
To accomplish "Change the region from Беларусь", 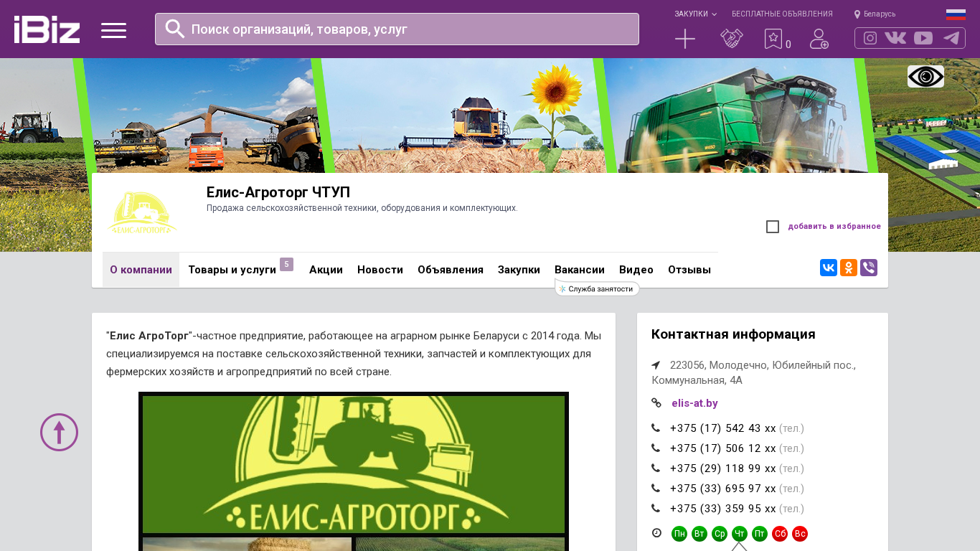I will (x=875, y=14).
